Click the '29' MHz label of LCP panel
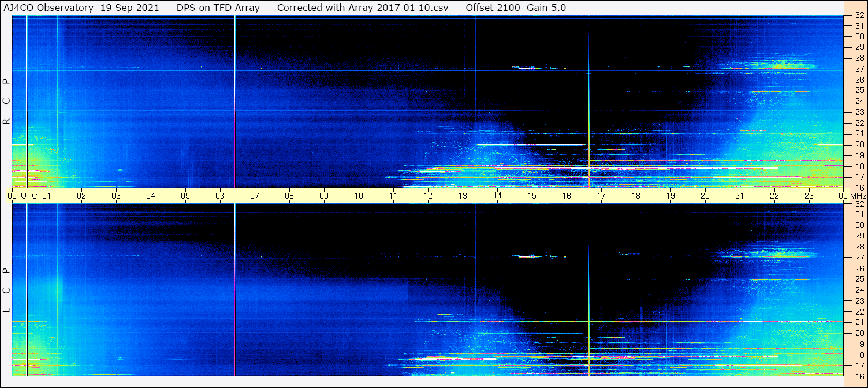 click(859, 236)
